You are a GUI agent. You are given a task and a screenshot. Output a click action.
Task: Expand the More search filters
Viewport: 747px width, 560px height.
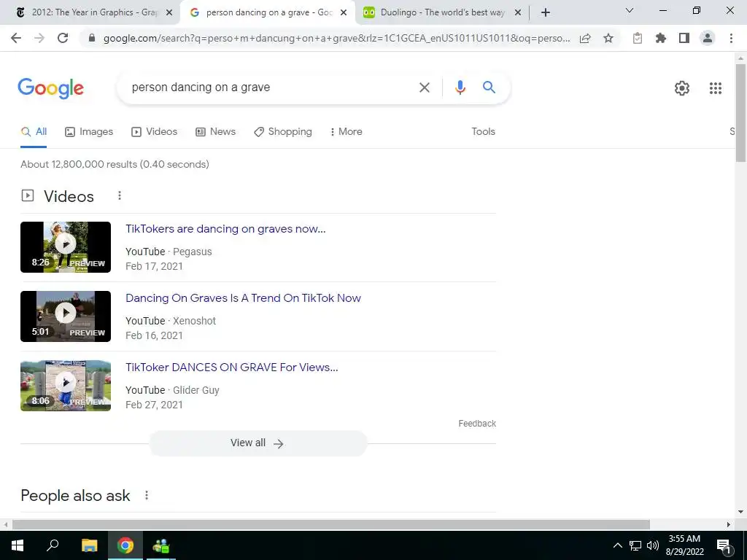[347, 132]
